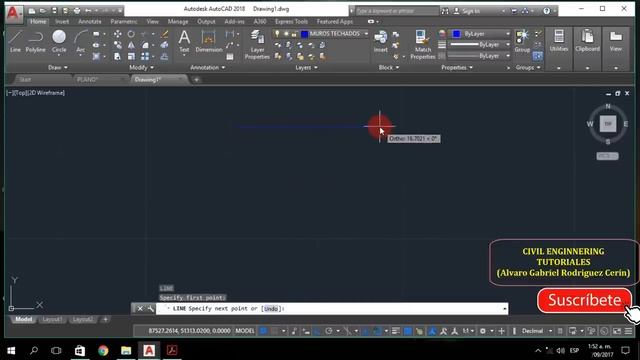Expand the Layers panel

(306, 68)
